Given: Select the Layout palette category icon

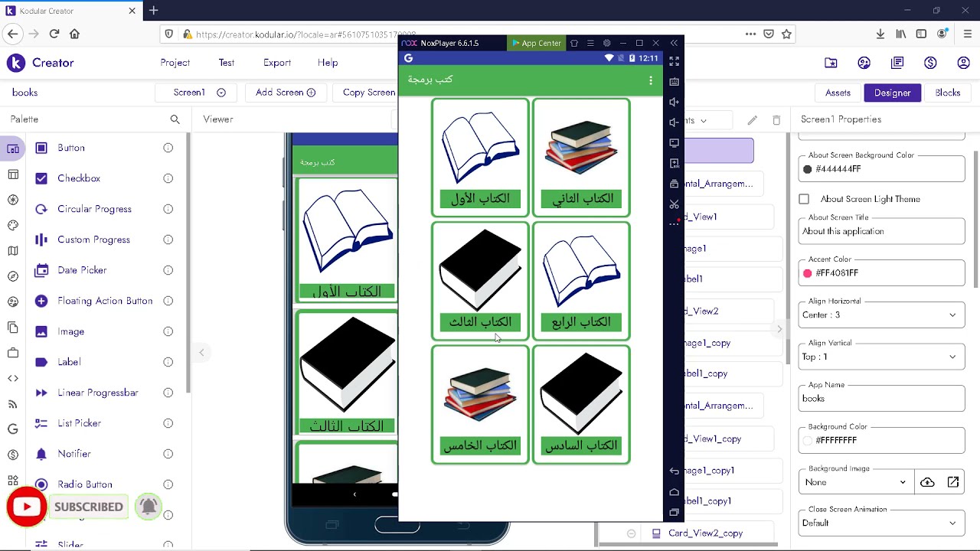Looking at the screenshot, I should tap(13, 174).
